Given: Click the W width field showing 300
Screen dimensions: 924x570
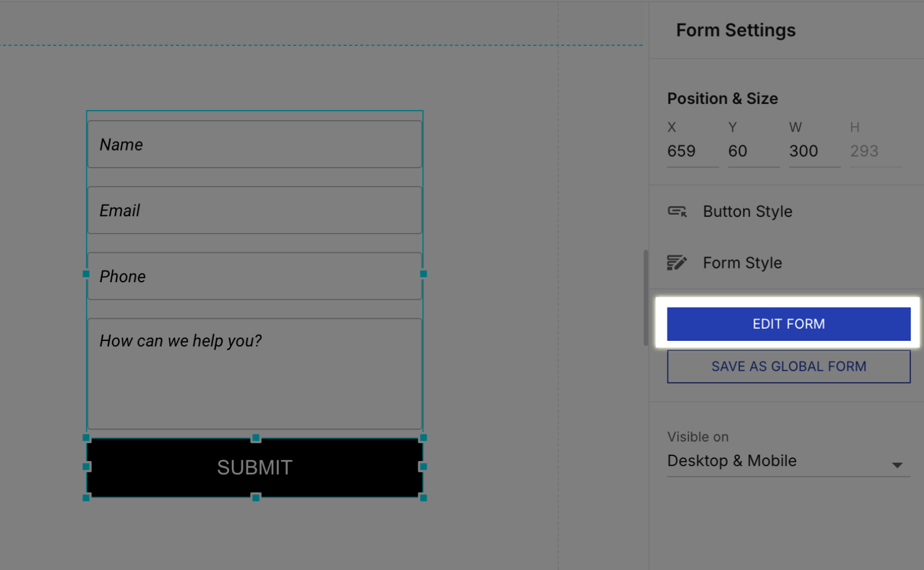Looking at the screenshot, I should (814, 151).
